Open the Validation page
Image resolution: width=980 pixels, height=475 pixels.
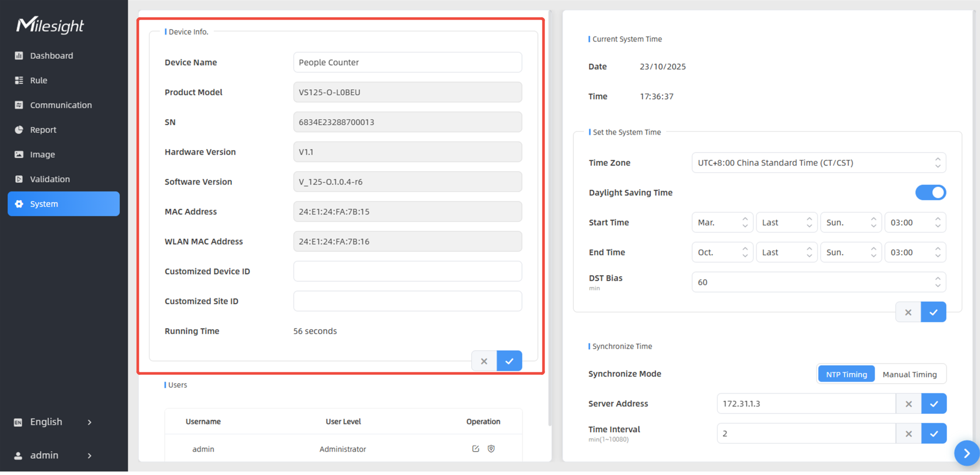(x=50, y=179)
